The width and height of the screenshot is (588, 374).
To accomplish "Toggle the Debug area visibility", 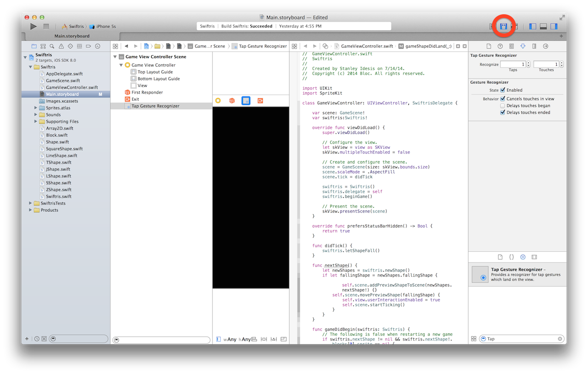I will coord(543,27).
